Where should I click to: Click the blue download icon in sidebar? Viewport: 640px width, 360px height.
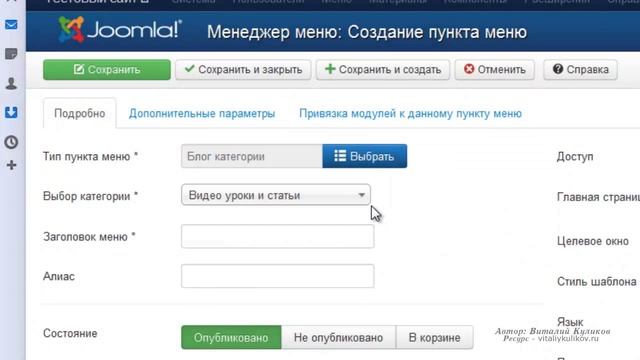(x=11, y=112)
